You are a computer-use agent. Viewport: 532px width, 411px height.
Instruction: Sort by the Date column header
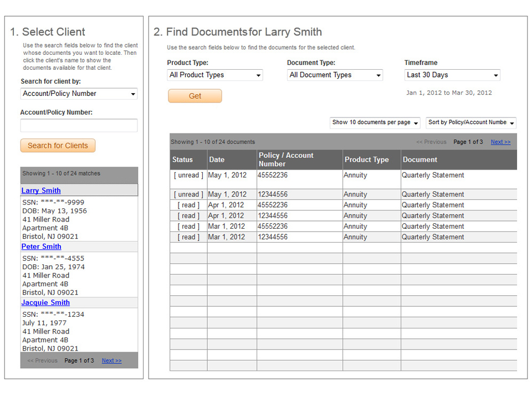click(x=217, y=160)
